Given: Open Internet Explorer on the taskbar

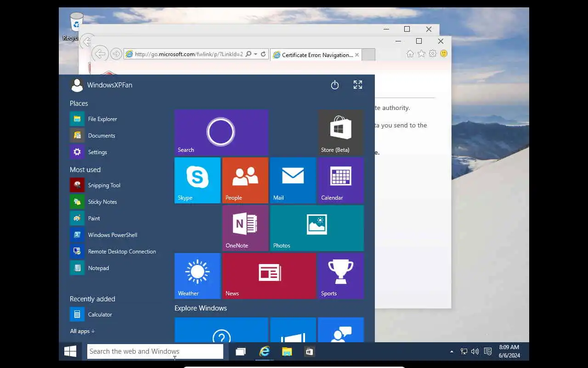Looking at the screenshot, I should click(265, 351).
